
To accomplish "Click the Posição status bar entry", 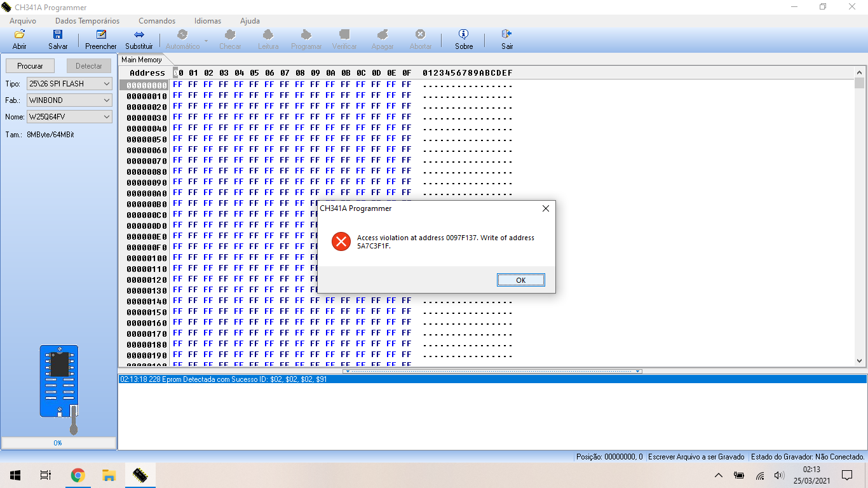I will [609, 457].
